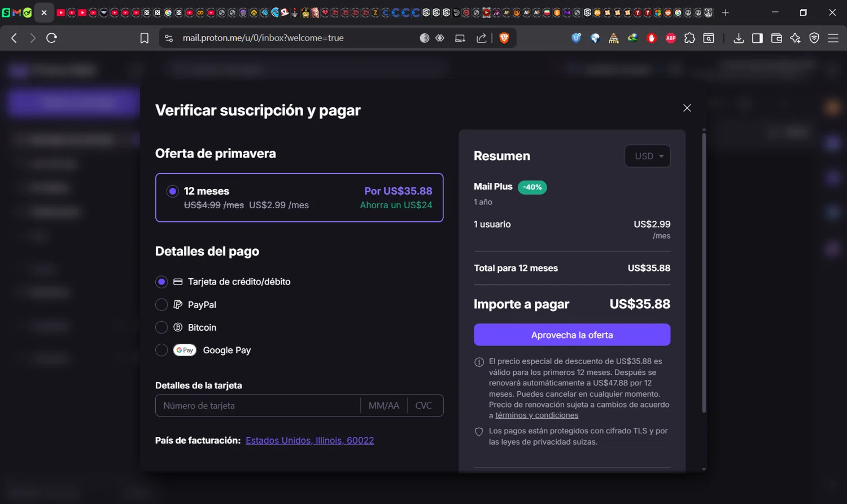The width and height of the screenshot is (847, 504).
Task: Open the USD currency dropdown
Action: pos(648,156)
